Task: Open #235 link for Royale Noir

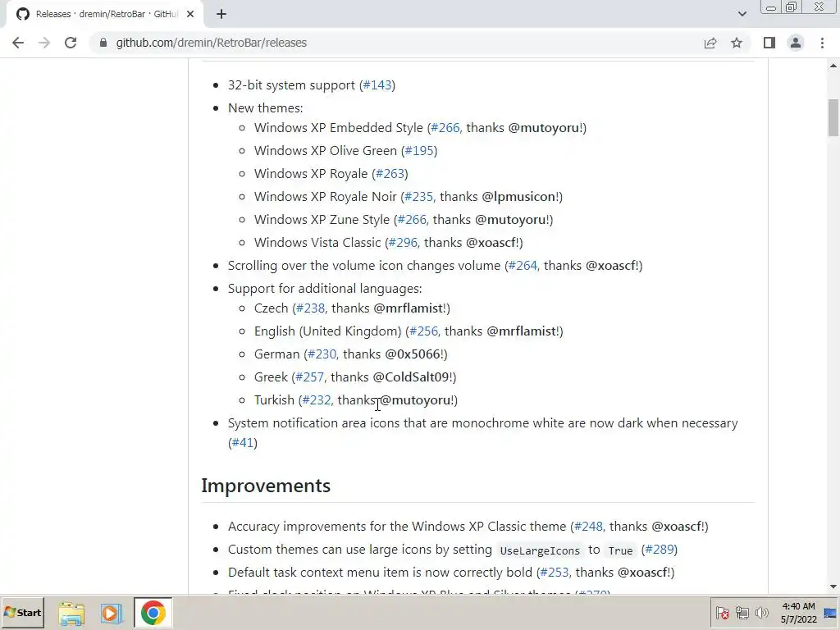Action: (418, 197)
